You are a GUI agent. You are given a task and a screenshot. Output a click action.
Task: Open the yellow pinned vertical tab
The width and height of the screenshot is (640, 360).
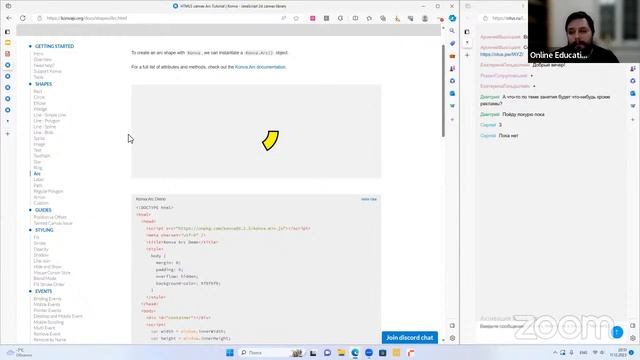[x=8, y=42]
